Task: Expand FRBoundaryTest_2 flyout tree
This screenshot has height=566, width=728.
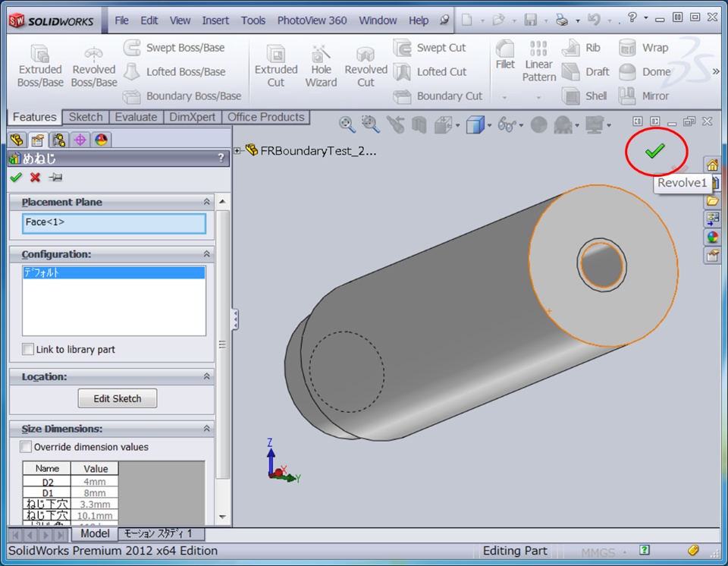Action: click(237, 150)
